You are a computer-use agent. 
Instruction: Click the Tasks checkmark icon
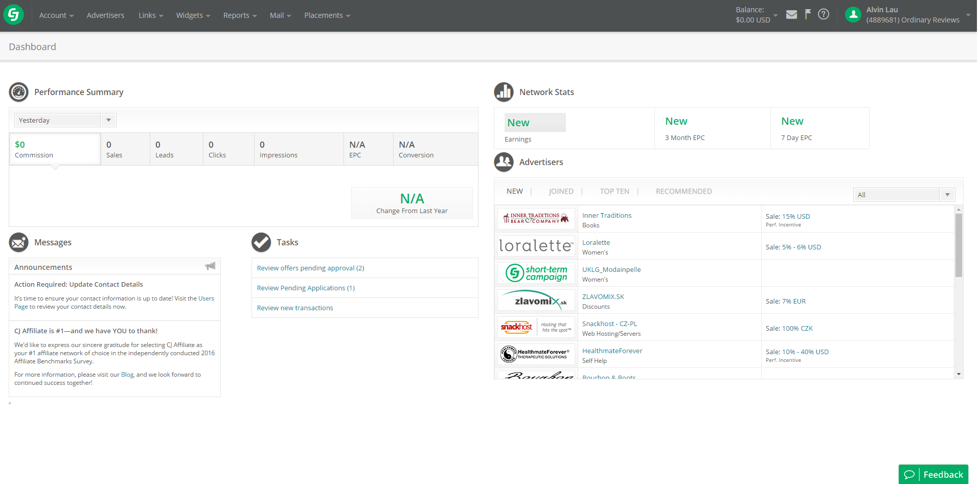[x=261, y=242]
